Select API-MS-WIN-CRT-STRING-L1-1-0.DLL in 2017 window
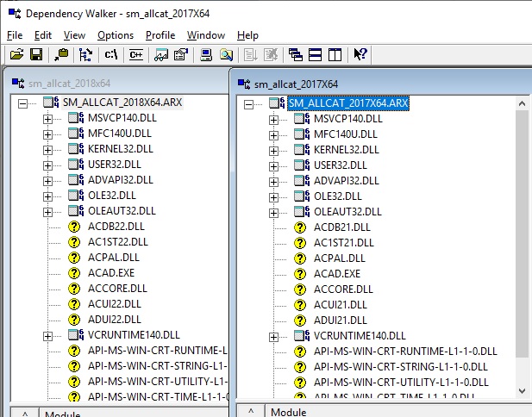532x417 pixels. pos(401,367)
